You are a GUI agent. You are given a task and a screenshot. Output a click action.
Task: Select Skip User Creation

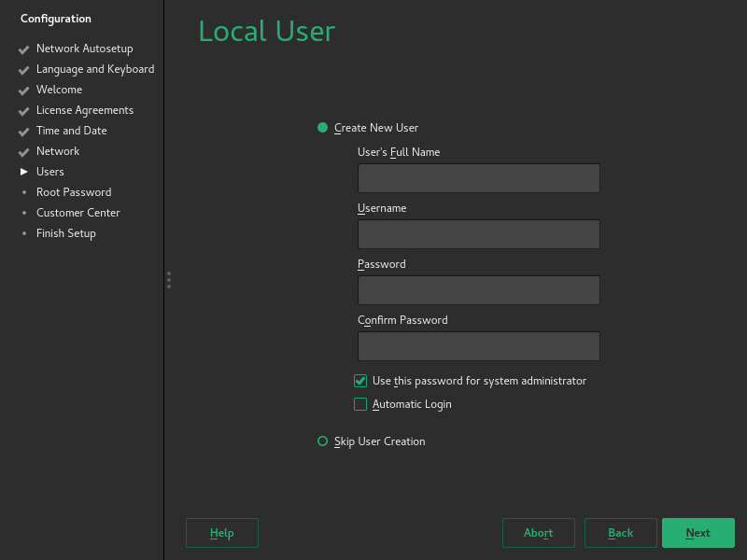tap(322, 441)
